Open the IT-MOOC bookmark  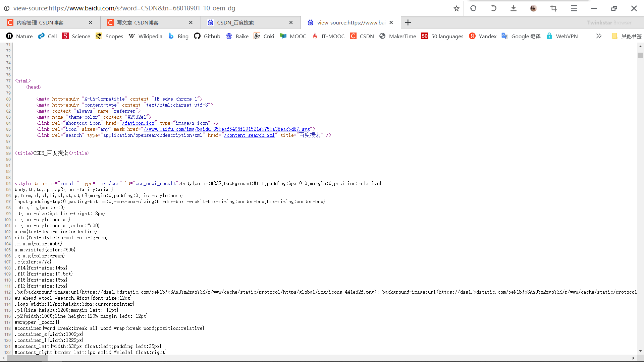tap(328, 36)
